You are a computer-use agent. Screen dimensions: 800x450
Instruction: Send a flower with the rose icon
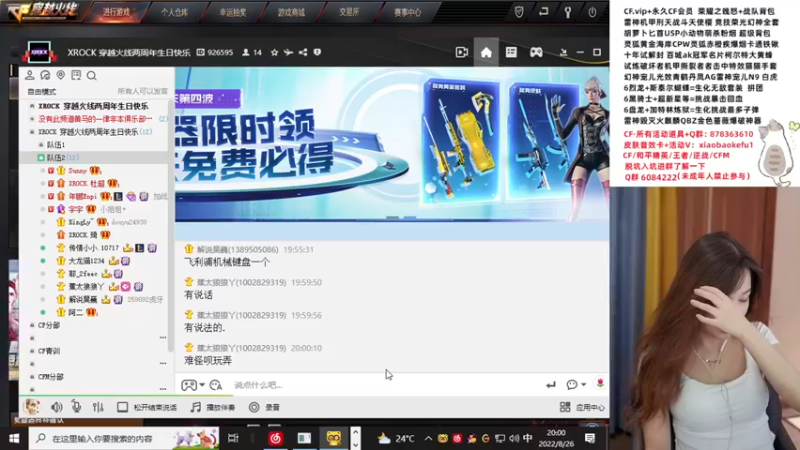pyautogui.click(x=600, y=384)
